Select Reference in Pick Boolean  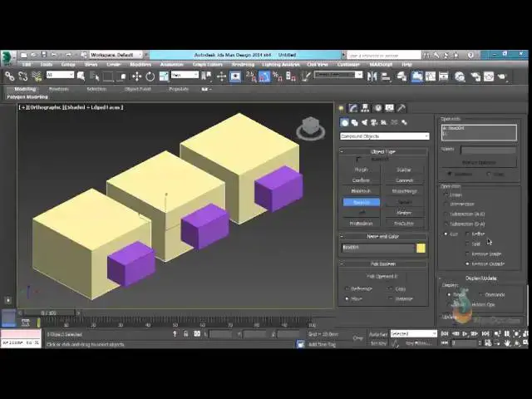coord(347,288)
